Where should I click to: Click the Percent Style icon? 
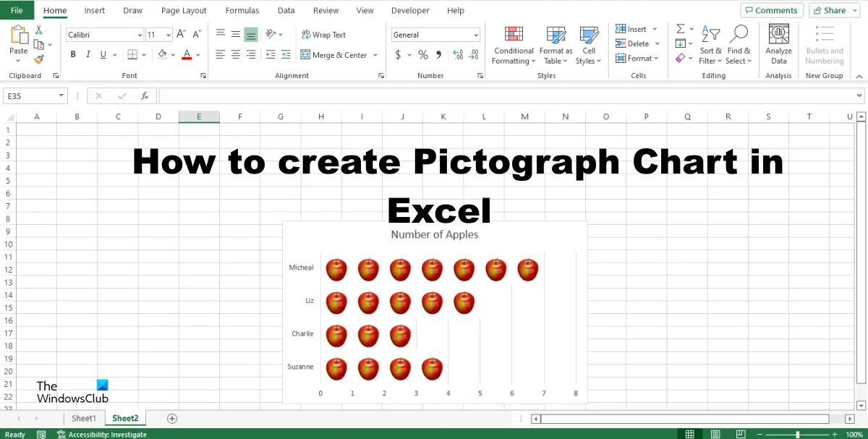coord(423,55)
